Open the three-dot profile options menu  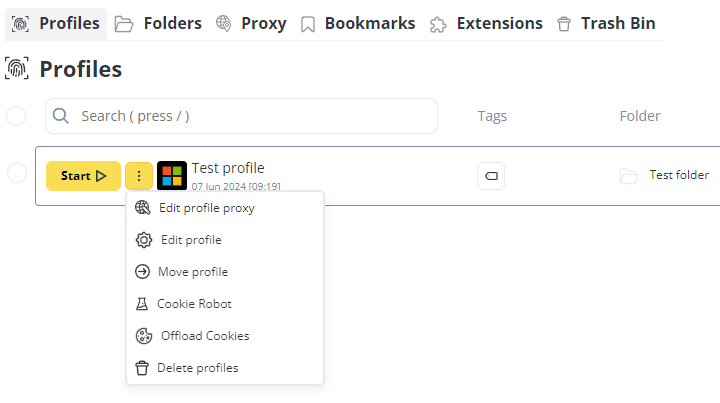(x=139, y=176)
